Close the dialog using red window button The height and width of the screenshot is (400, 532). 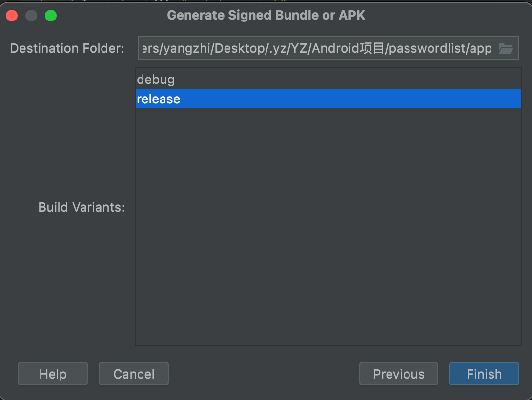point(12,16)
